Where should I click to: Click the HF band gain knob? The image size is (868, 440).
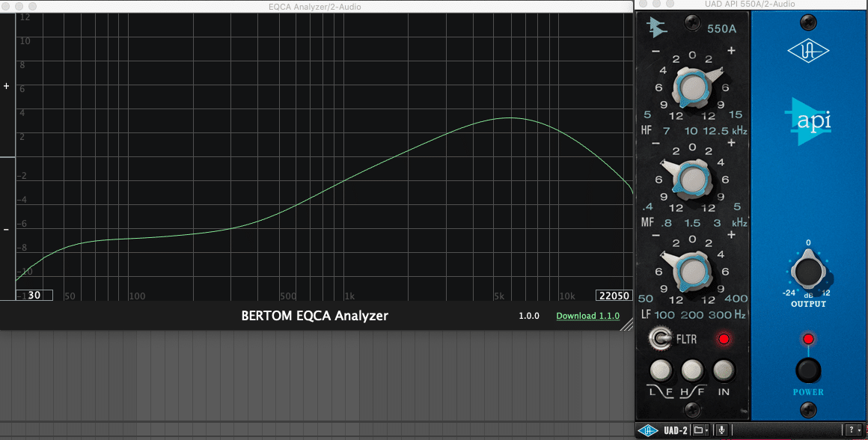click(x=692, y=88)
